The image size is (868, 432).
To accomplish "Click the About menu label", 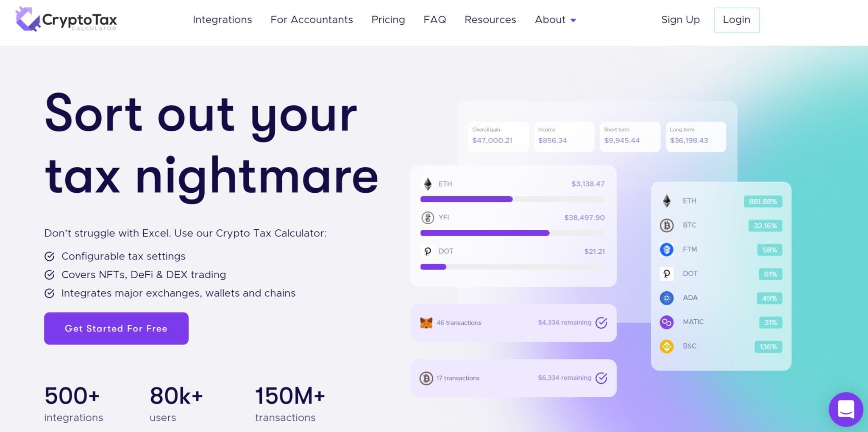I will [x=550, y=20].
